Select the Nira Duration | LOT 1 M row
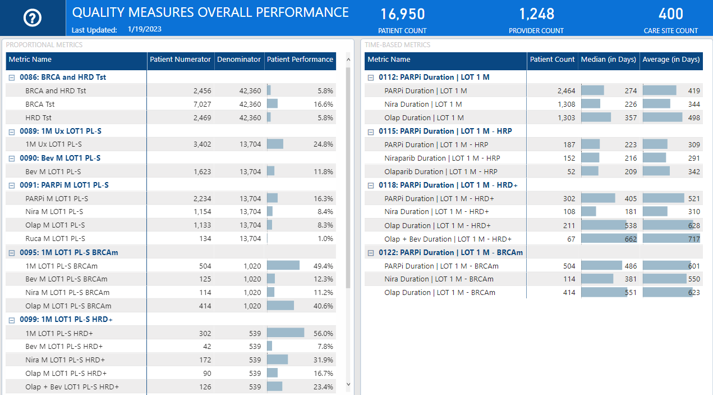 534,104
